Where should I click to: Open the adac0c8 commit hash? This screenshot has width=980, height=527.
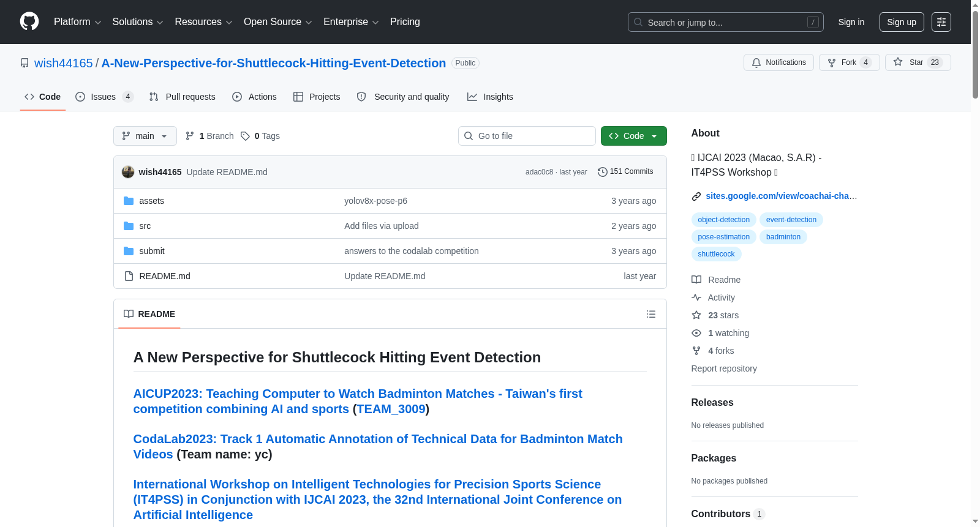tap(539, 172)
